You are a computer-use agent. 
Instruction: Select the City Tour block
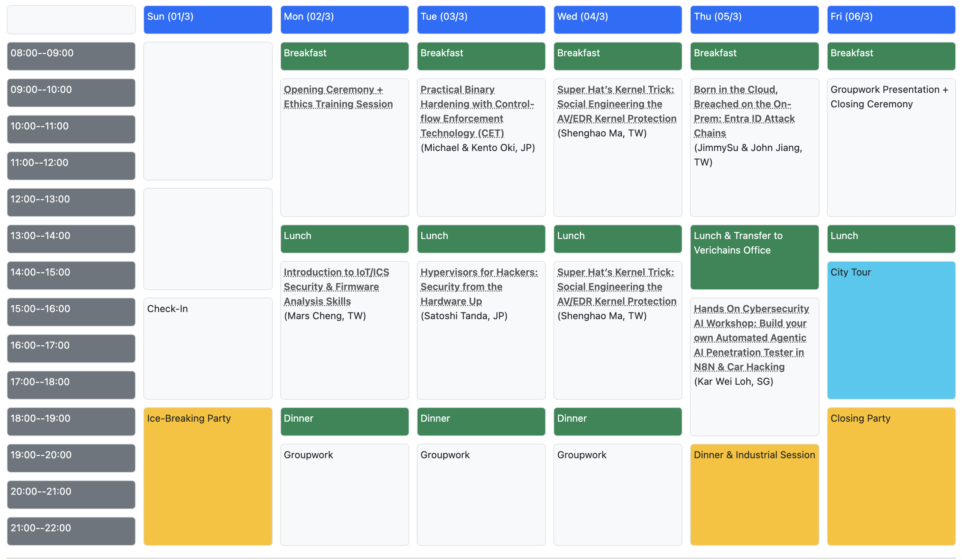[x=891, y=330]
